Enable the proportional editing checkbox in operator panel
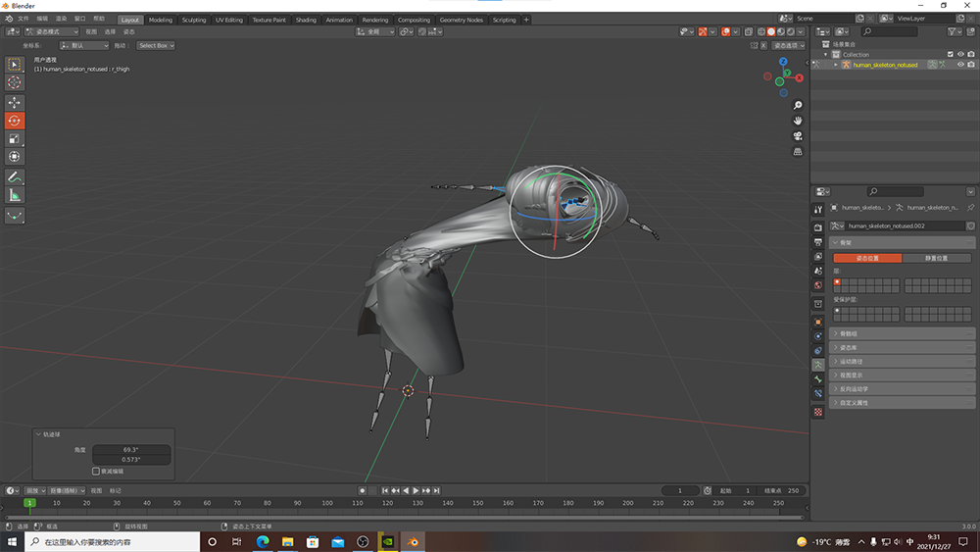 96,472
